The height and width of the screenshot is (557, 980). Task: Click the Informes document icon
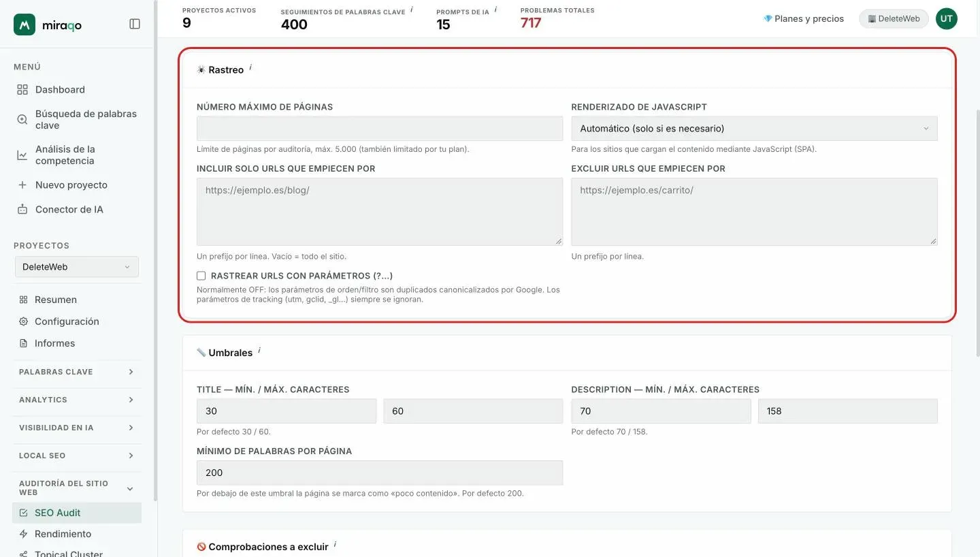coord(23,343)
